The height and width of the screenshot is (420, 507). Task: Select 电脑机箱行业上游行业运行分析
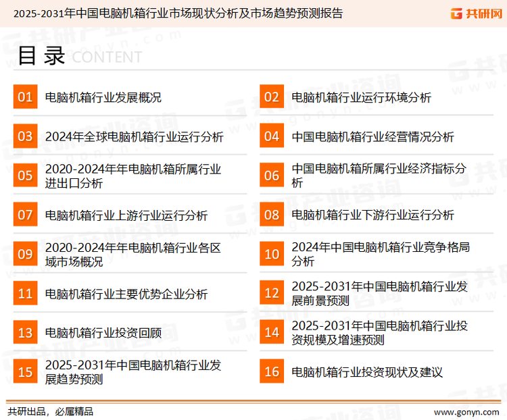pos(126,215)
